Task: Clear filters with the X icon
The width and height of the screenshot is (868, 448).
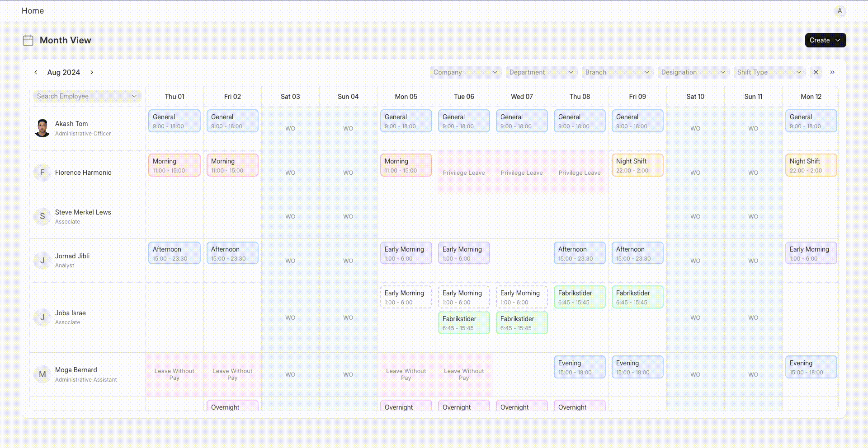Action: [x=816, y=72]
